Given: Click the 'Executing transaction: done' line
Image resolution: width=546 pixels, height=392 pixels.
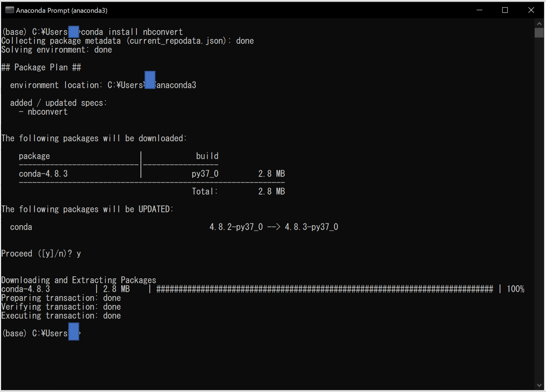Looking at the screenshot, I should click(x=61, y=316).
